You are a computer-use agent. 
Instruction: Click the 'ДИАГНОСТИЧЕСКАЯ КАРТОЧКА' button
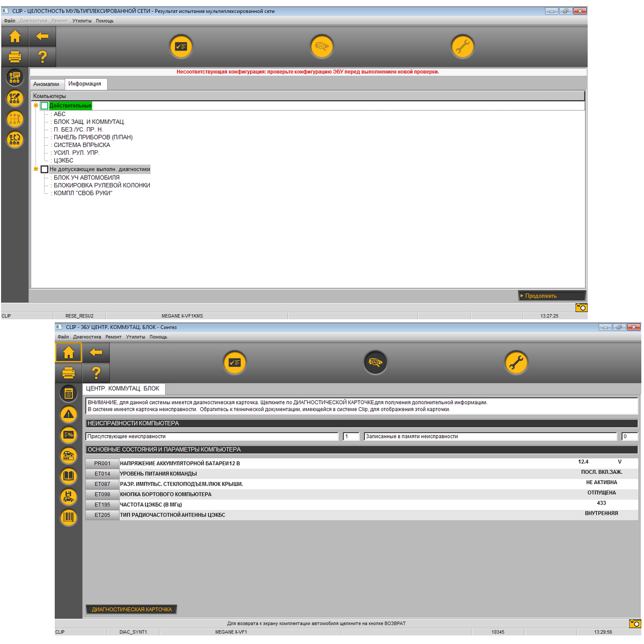pos(131,610)
